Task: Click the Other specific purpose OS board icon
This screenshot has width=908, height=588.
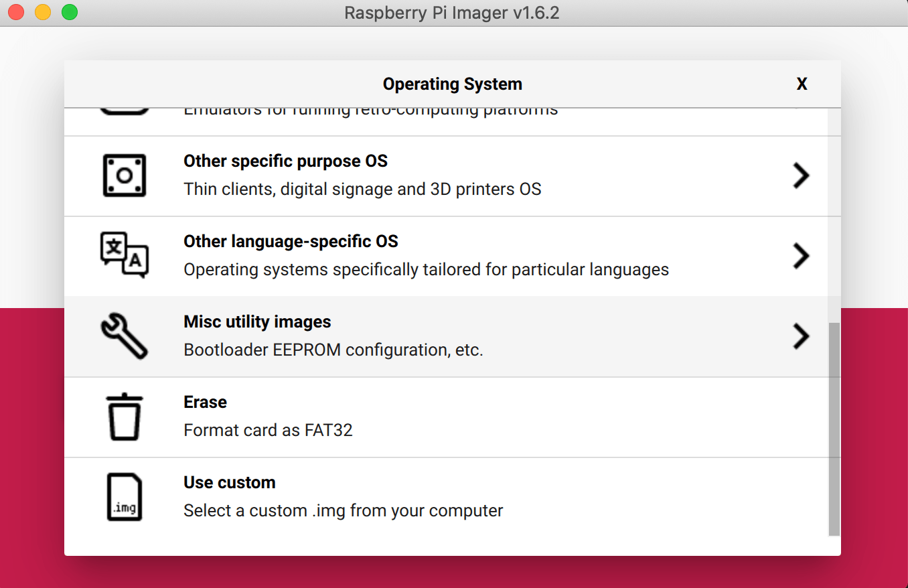Action: coord(125,175)
